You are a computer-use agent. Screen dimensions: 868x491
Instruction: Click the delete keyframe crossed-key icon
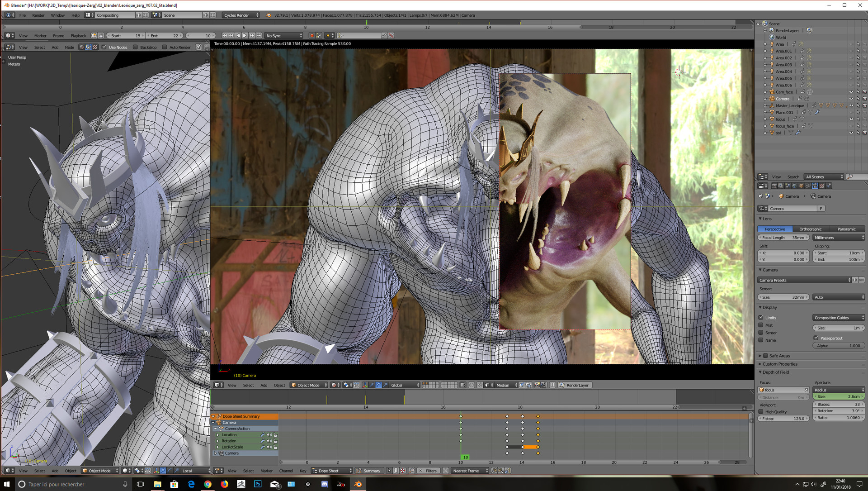[x=391, y=35]
